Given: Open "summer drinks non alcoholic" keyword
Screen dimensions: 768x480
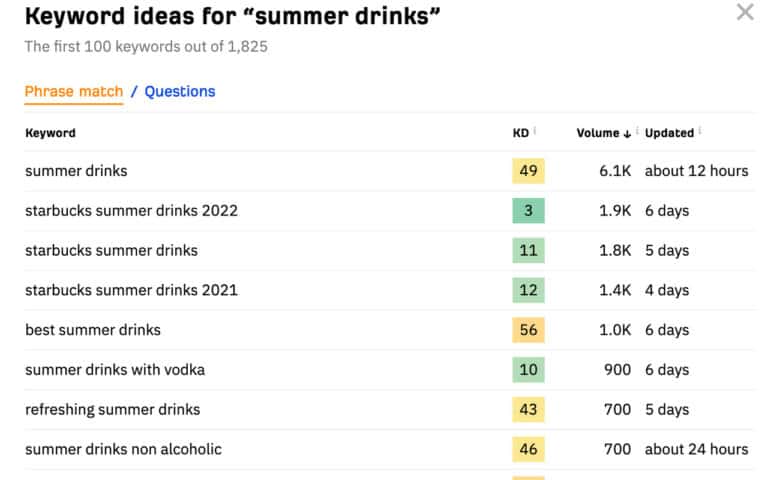Looking at the screenshot, I should pyautogui.click(x=123, y=449).
